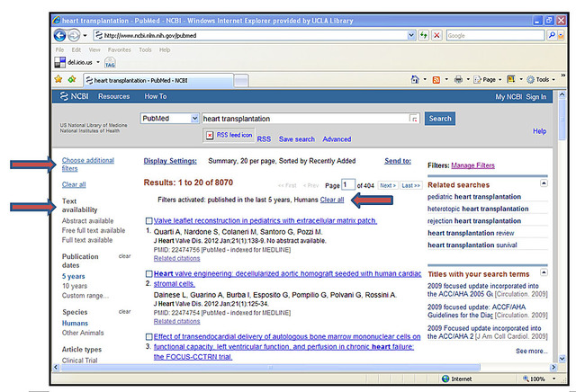Open the View menu
This screenshot has width=576, height=392.
point(94,50)
